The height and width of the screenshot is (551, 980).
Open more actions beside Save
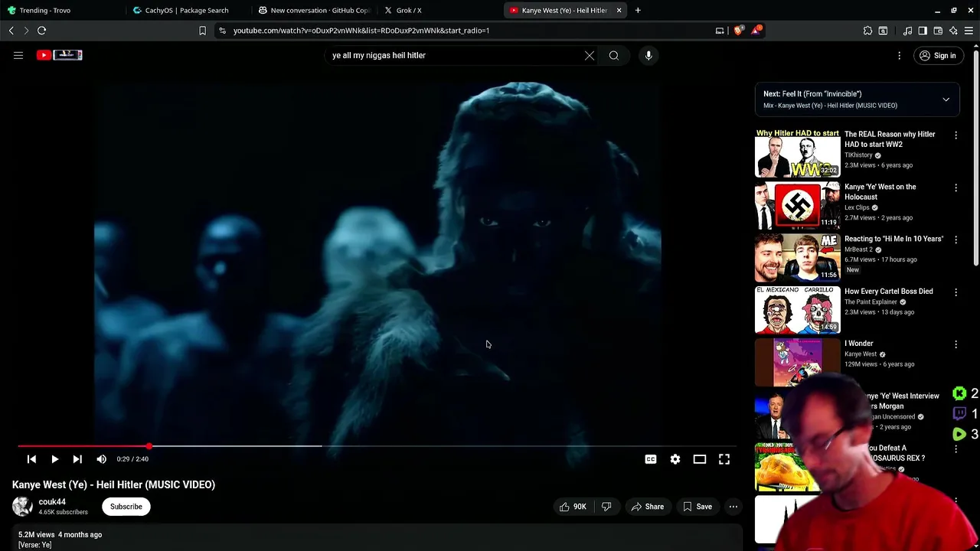(x=733, y=507)
